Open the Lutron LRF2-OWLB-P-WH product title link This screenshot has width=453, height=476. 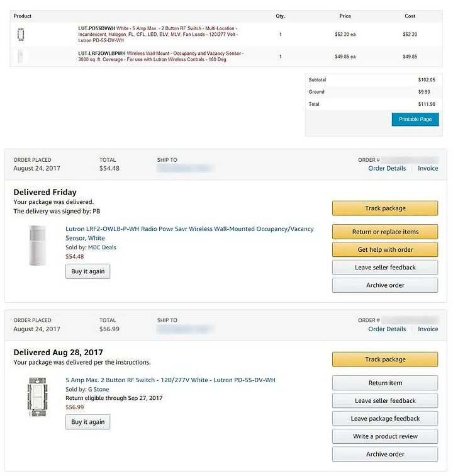click(x=189, y=234)
